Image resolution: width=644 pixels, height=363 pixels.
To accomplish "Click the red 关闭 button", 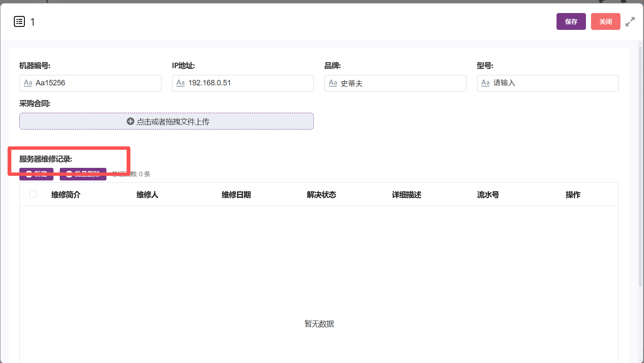I will [605, 21].
